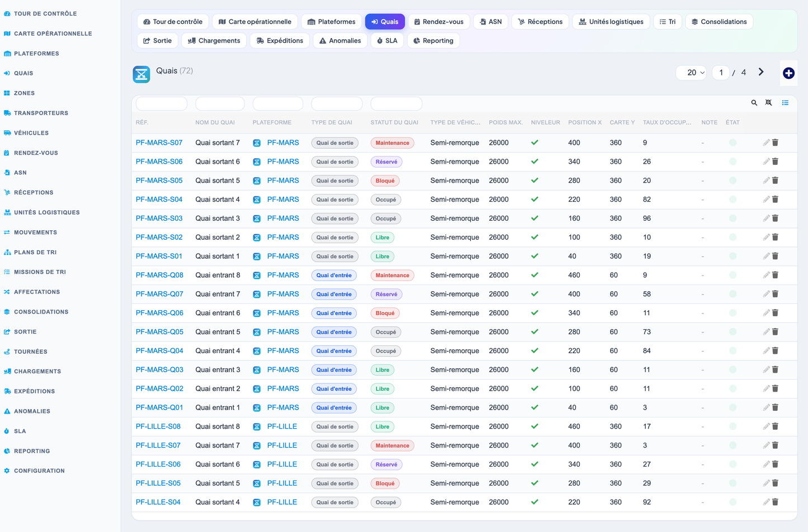Switch to the Réceptions tab

tap(540, 22)
